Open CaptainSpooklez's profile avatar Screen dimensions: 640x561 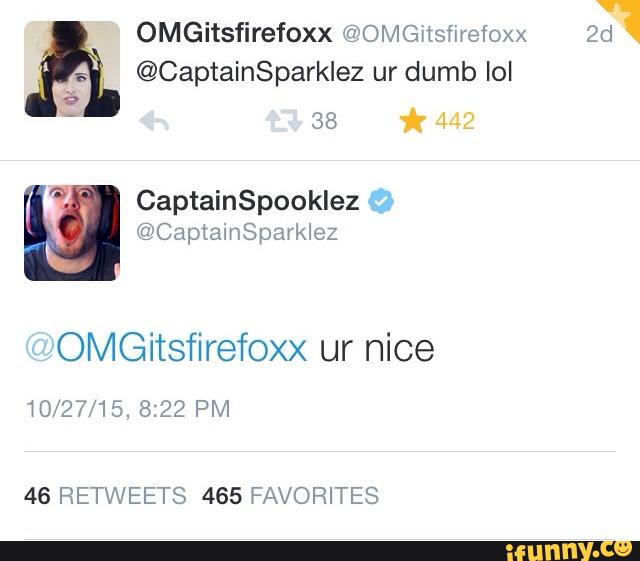tap(72, 233)
